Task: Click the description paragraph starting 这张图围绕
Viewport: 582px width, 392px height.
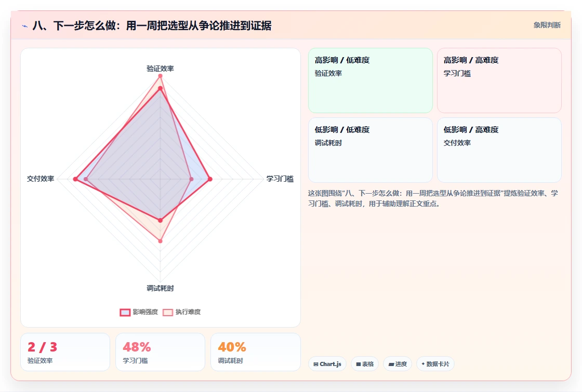Action: click(433, 198)
